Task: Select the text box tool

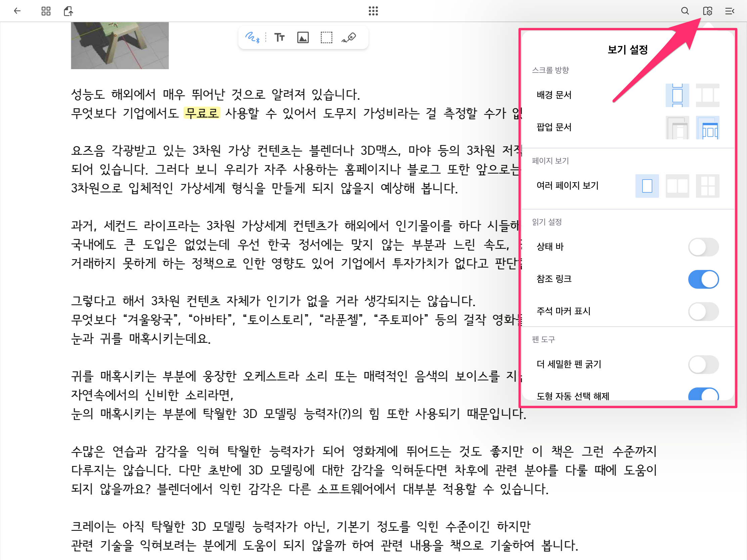Action: pos(279,38)
